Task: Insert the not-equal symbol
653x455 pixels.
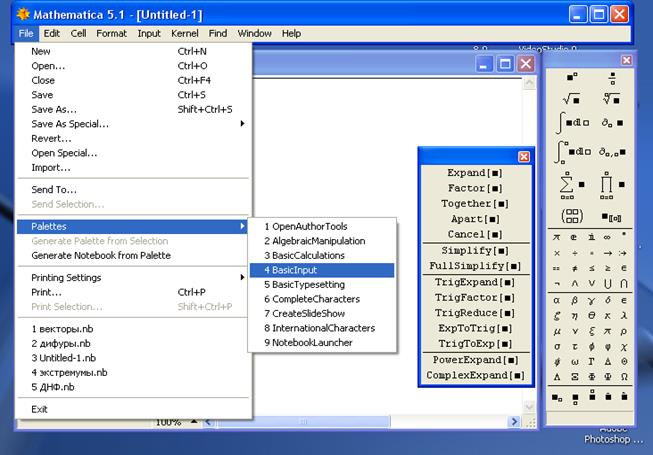Action: [x=574, y=269]
